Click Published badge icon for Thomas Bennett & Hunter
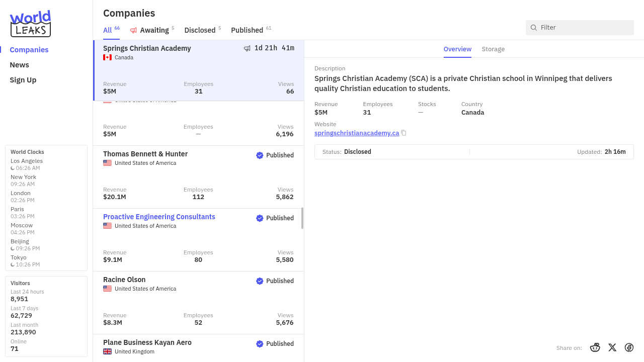 click(x=260, y=155)
